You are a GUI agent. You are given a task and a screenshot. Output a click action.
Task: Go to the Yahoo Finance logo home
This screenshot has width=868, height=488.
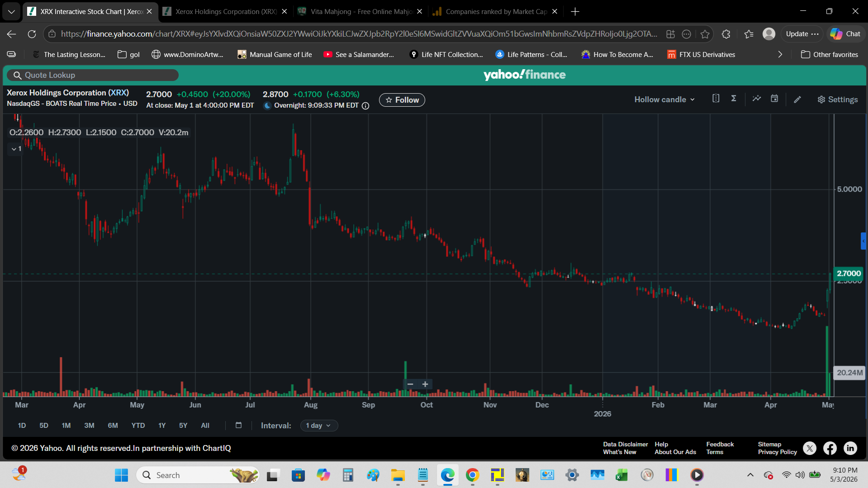(524, 75)
